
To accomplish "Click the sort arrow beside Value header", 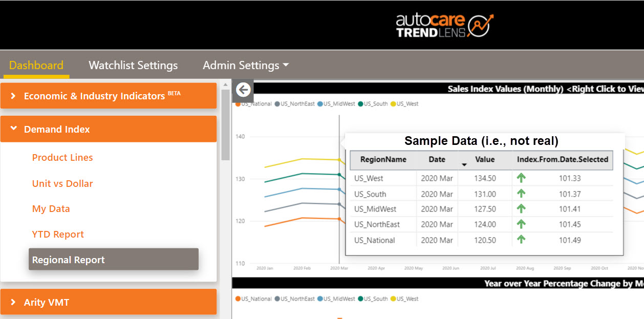I will [464, 164].
